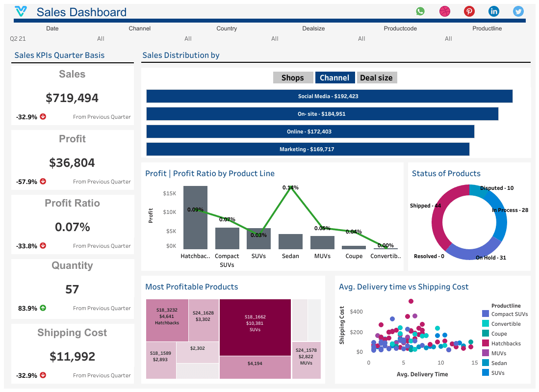Click the red down arrow under Profit

click(43, 181)
